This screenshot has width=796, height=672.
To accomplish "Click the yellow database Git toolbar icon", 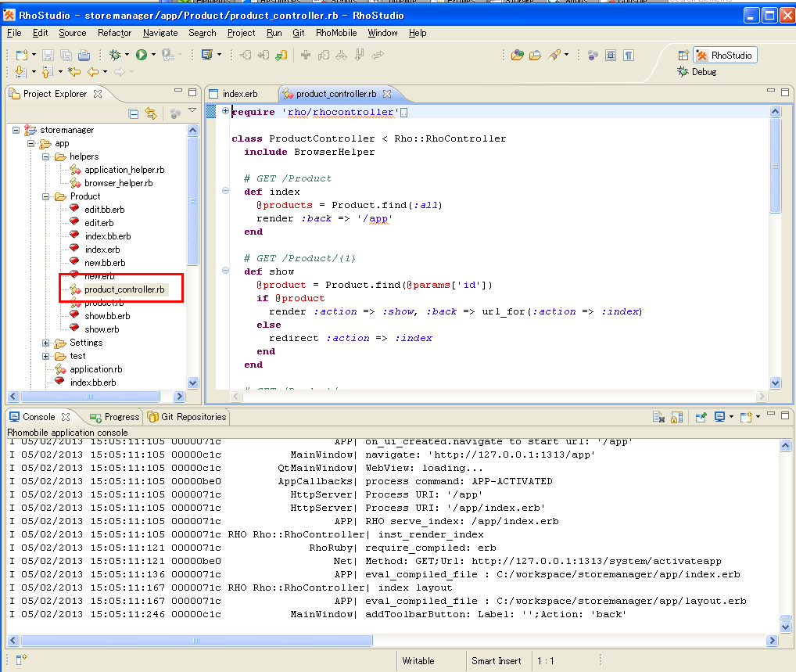I will click(281, 55).
